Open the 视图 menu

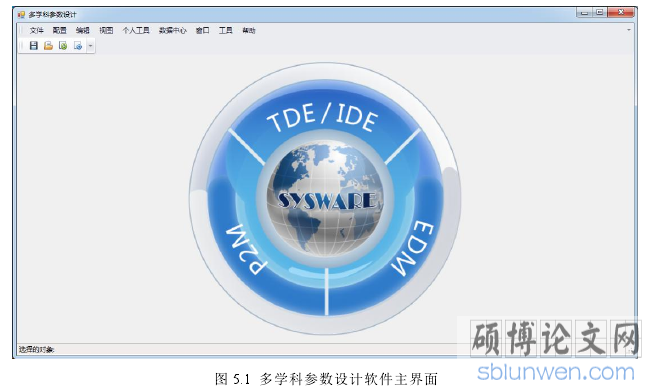coord(106,30)
